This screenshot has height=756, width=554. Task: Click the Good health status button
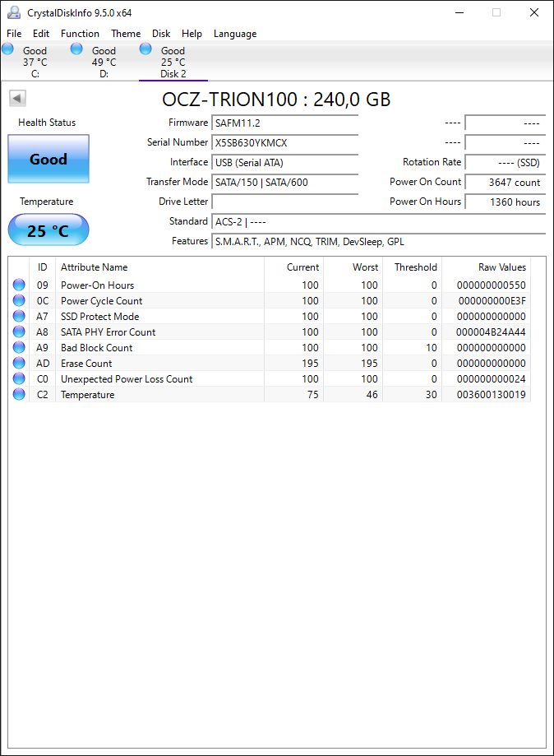tap(48, 159)
